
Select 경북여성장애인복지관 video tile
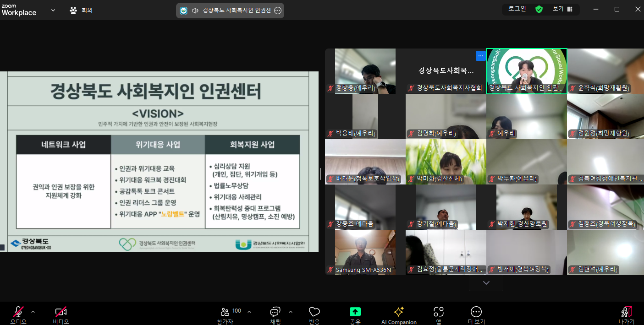605,162
